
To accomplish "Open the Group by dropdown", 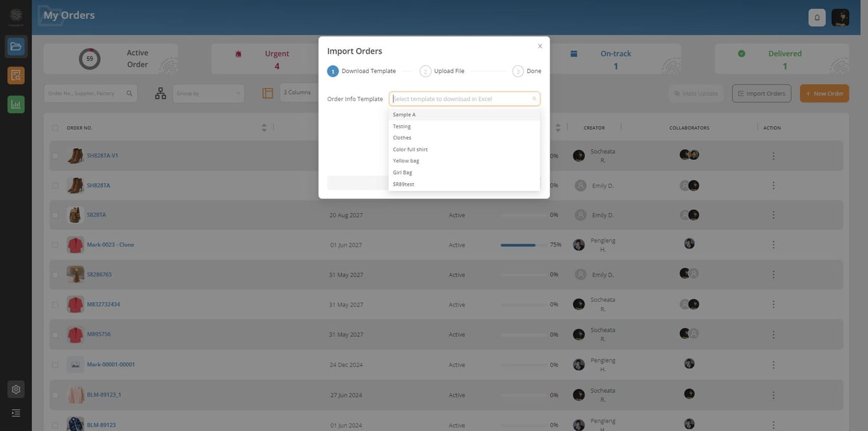I will (208, 93).
